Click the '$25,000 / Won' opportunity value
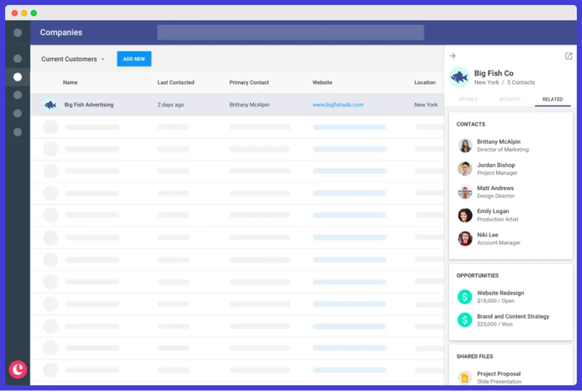The height and width of the screenshot is (392, 582). pos(495,324)
